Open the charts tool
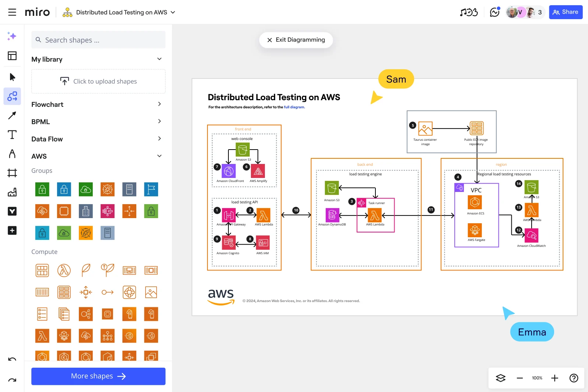The width and height of the screenshot is (588, 392). click(x=12, y=192)
